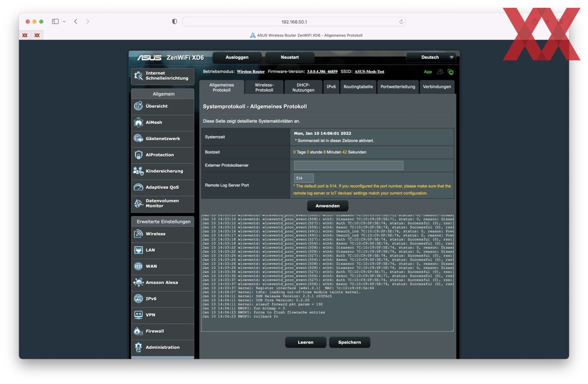588x384 pixels.
Task: Open the Deutsch language dropdown
Action: point(431,57)
